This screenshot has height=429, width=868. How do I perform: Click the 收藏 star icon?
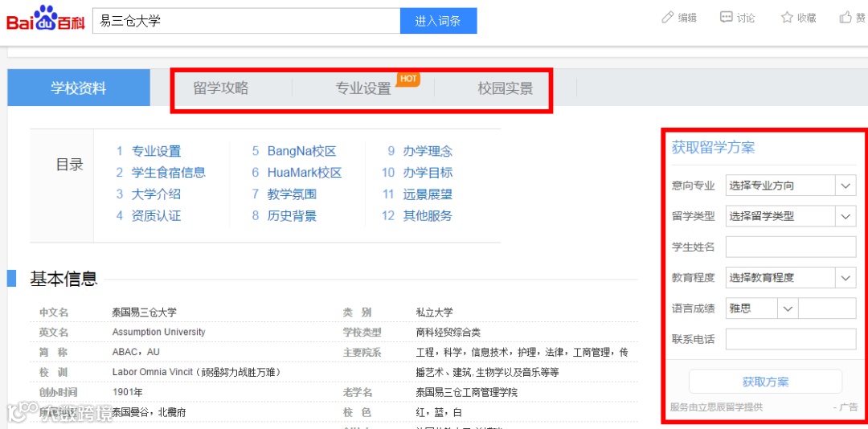[787, 18]
